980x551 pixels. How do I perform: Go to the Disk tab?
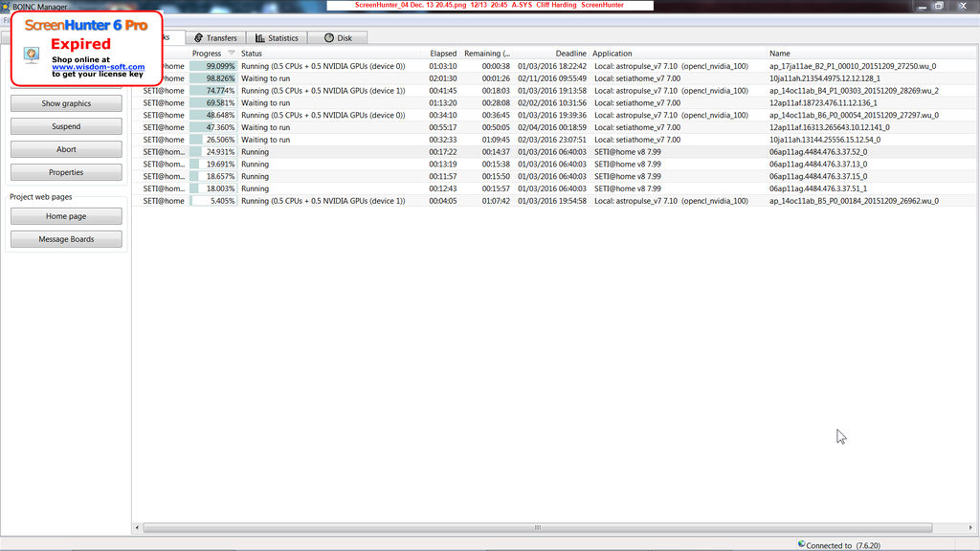point(338,38)
